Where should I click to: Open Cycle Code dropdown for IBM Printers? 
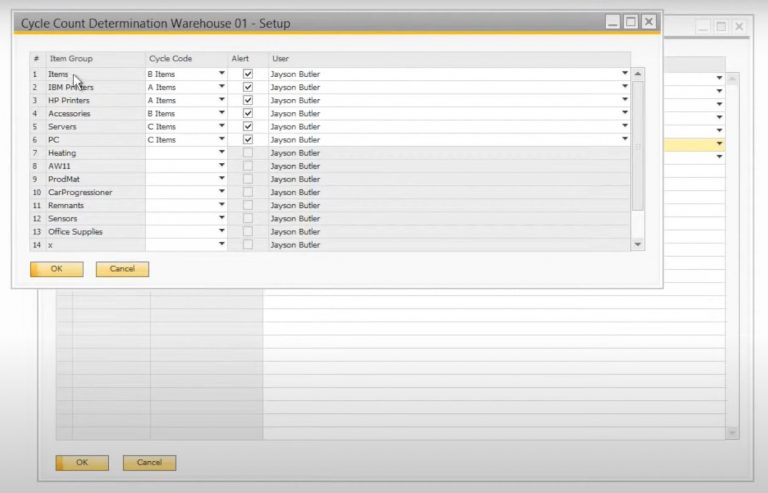(221, 87)
